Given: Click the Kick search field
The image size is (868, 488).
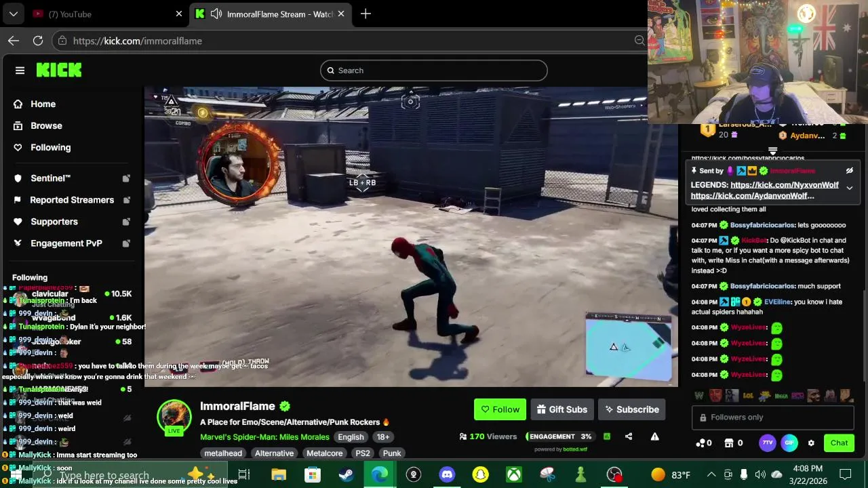Looking at the screenshot, I should click(x=434, y=70).
